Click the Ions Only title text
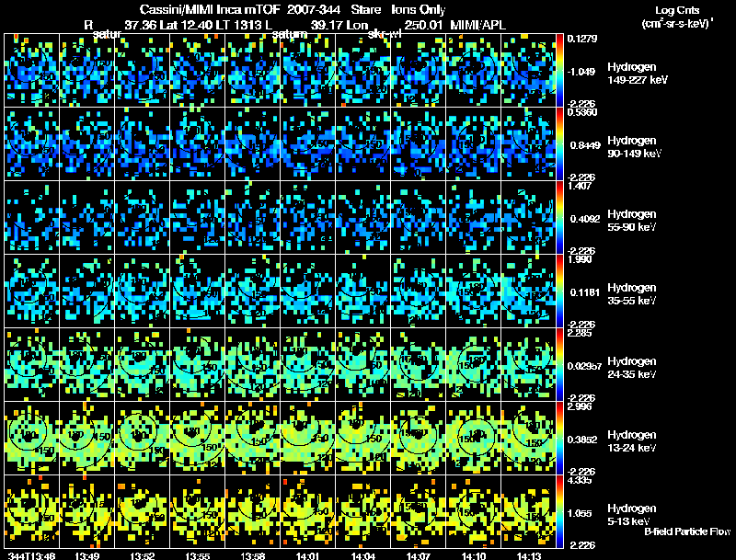The image size is (736, 560). (x=419, y=10)
